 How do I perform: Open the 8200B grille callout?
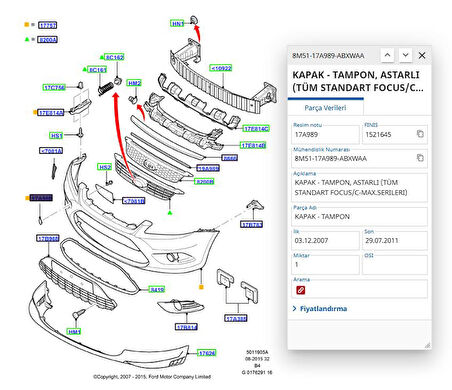click(x=204, y=182)
